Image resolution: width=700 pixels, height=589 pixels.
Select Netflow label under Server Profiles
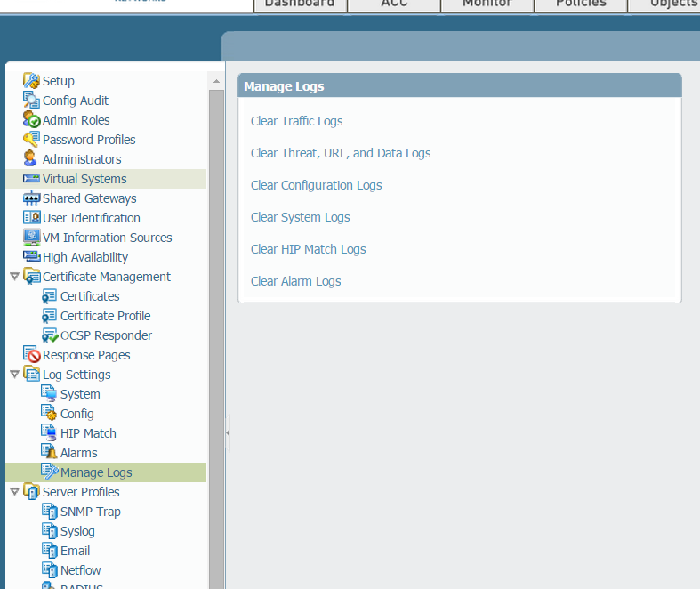[80, 570]
